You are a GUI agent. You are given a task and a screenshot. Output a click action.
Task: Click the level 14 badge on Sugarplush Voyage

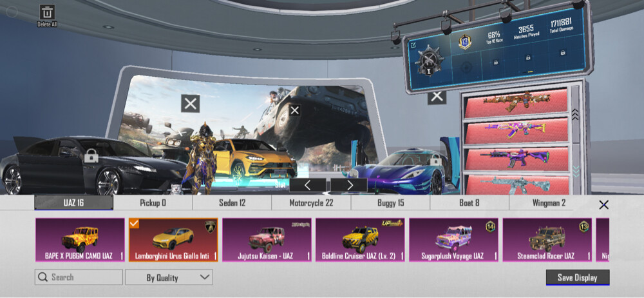[x=490, y=227]
